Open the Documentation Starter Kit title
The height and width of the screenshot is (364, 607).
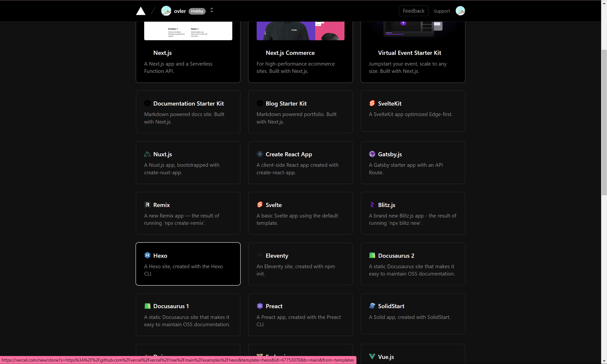pos(188,104)
